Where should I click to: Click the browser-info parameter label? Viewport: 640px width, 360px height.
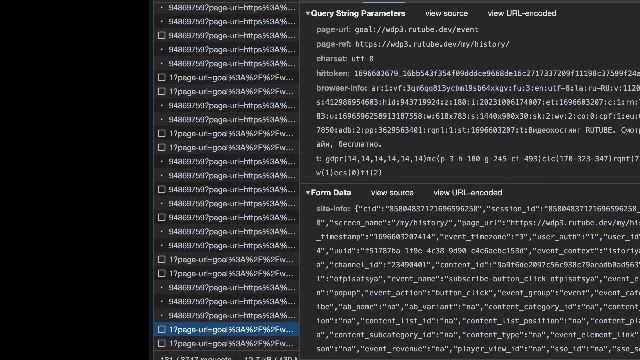point(342,88)
